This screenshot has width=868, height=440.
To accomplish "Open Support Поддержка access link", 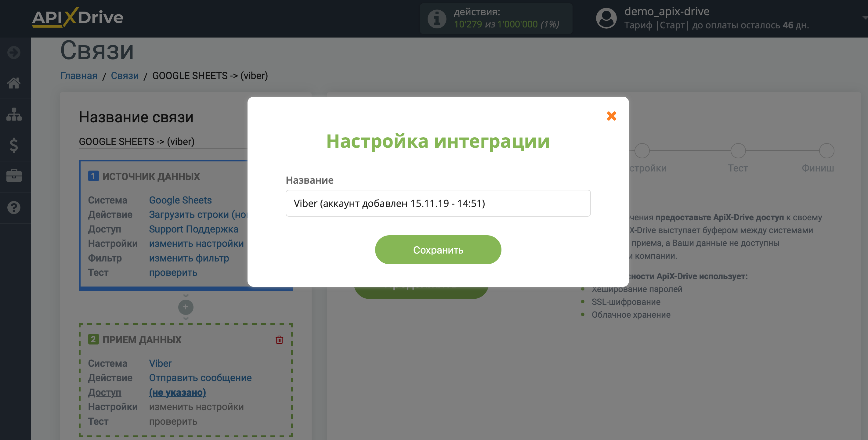I will coord(194,229).
